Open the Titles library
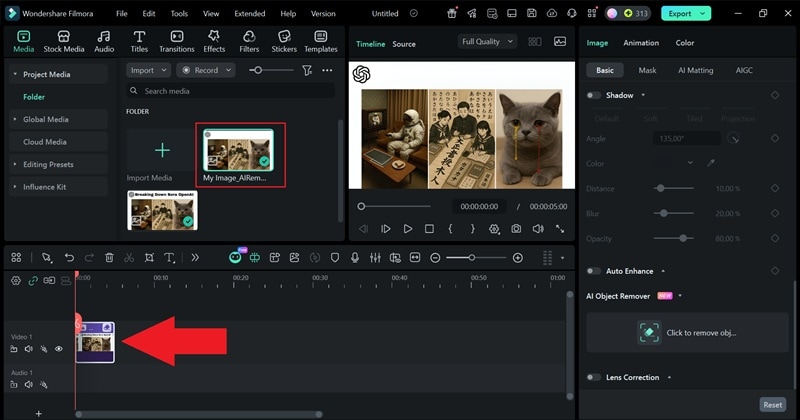Image resolution: width=800 pixels, height=420 pixels. point(139,41)
